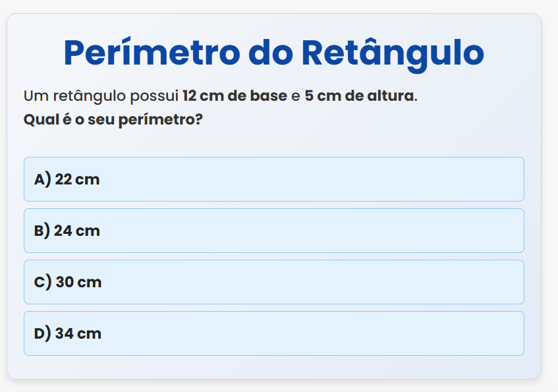The width and height of the screenshot is (558, 392).
Task: Select answer A) 22 cm
Action: coord(273,179)
